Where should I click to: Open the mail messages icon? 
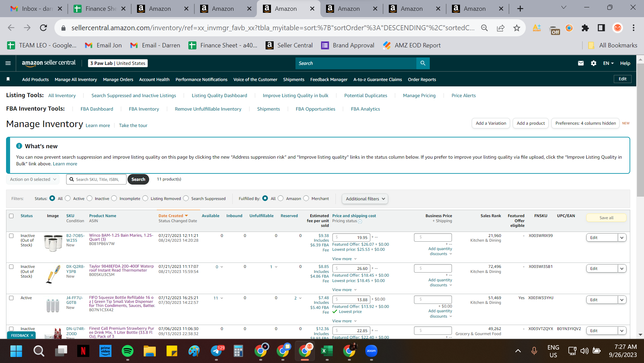click(581, 63)
